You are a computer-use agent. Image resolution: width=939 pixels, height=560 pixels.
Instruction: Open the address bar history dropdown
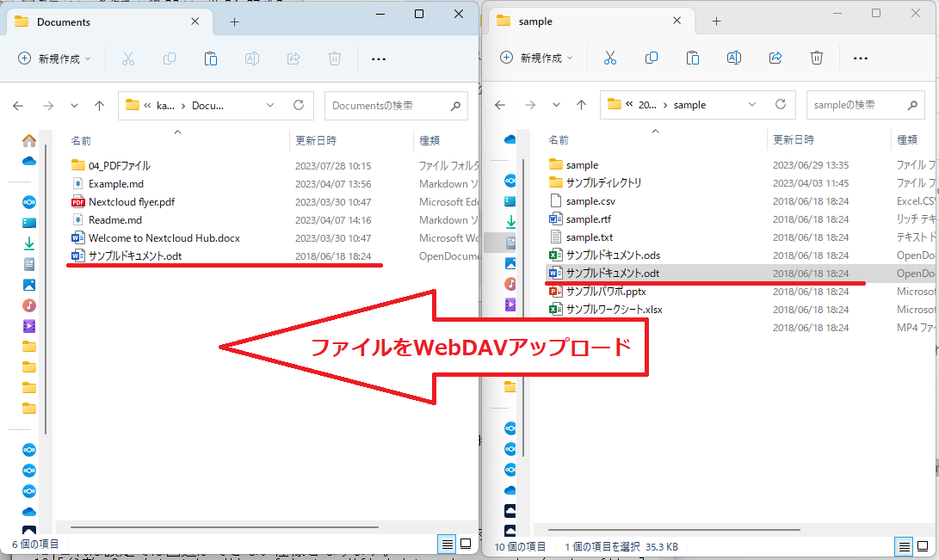pyautogui.click(x=270, y=105)
